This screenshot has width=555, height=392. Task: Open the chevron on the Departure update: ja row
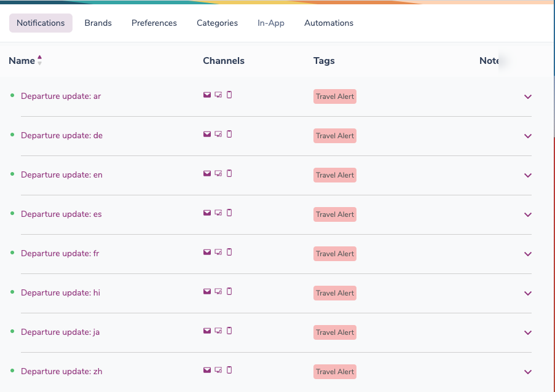click(527, 332)
